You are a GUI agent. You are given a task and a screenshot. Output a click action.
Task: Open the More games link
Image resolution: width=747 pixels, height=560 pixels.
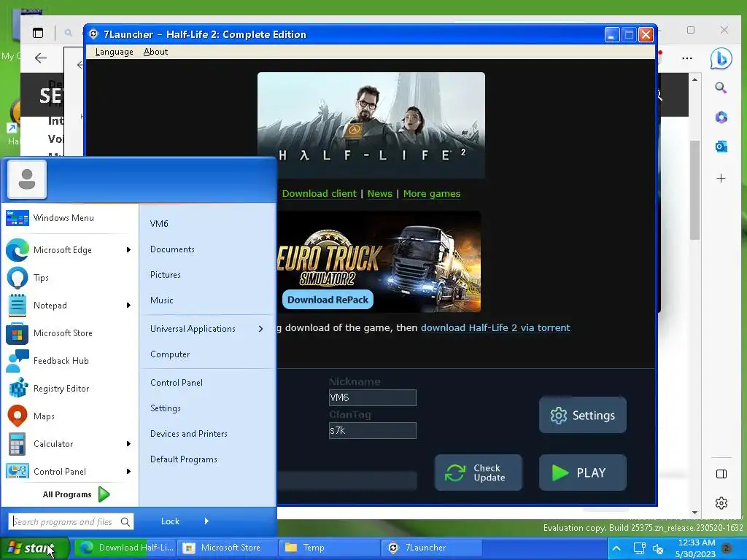[432, 194]
